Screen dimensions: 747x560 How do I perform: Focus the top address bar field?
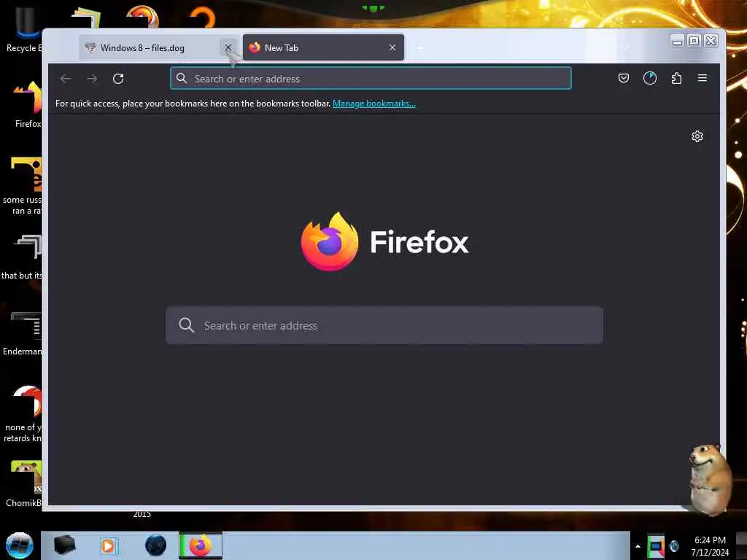(x=371, y=78)
